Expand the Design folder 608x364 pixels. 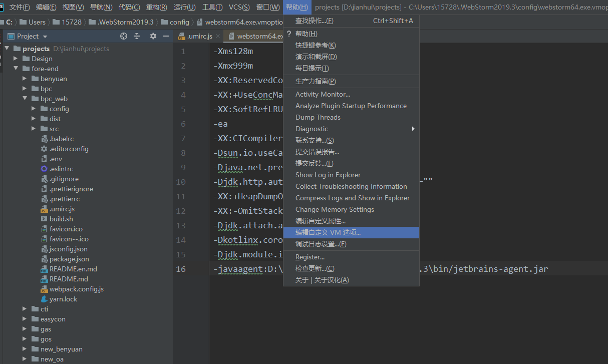tap(16, 59)
